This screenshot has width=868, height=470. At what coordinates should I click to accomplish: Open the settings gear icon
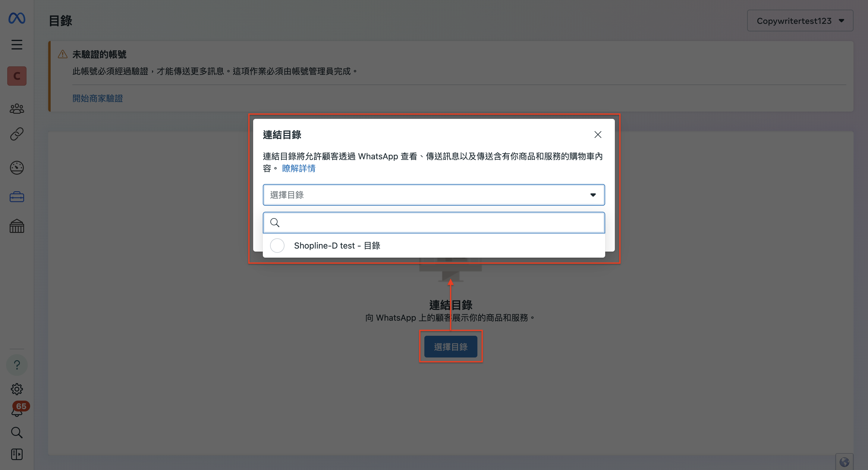point(17,389)
